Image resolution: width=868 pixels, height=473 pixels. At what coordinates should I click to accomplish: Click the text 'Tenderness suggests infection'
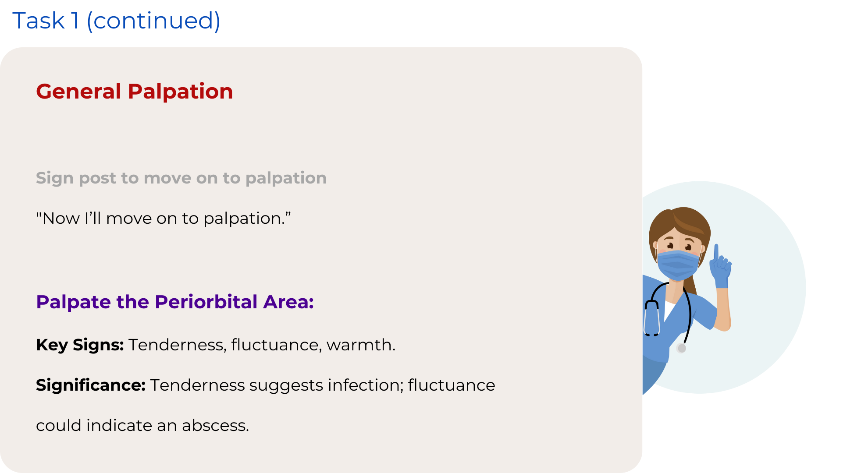point(276,385)
